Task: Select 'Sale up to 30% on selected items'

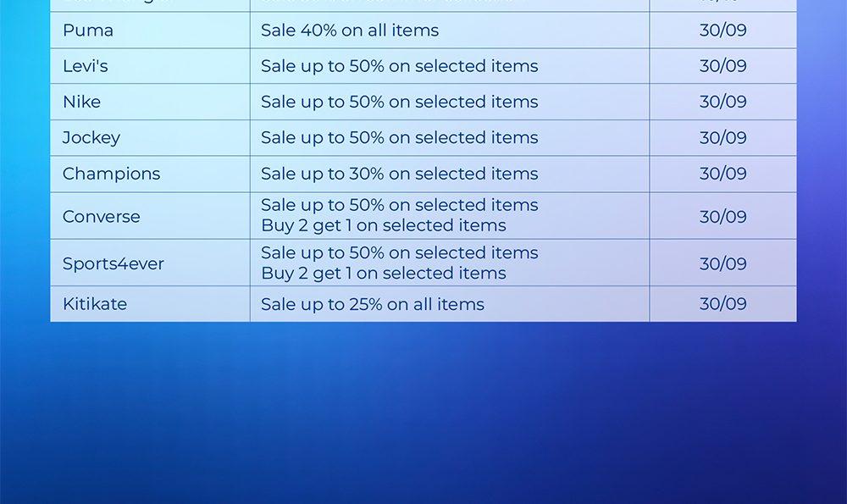Action: click(x=399, y=174)
